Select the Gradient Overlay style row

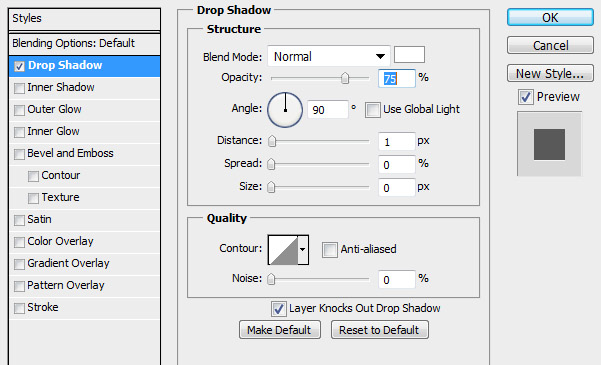[84, 264]
